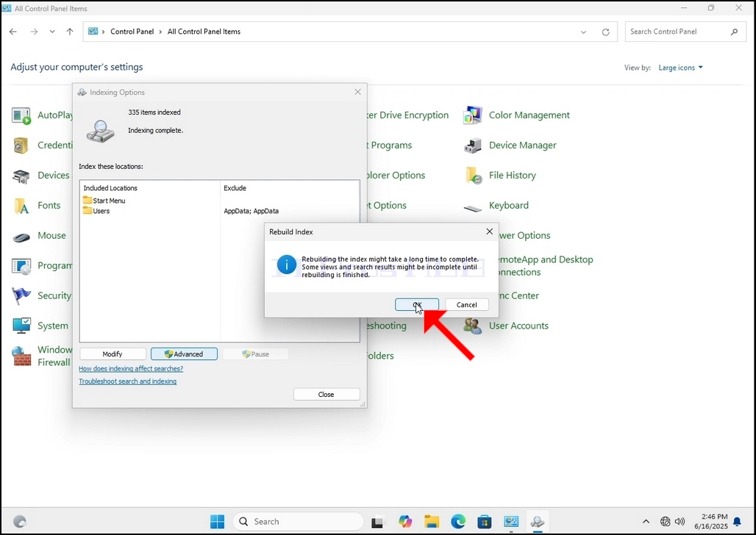Open File Explorer from the taskbar
The height and width of the screenshot is (535, 756).
point(432,522)
